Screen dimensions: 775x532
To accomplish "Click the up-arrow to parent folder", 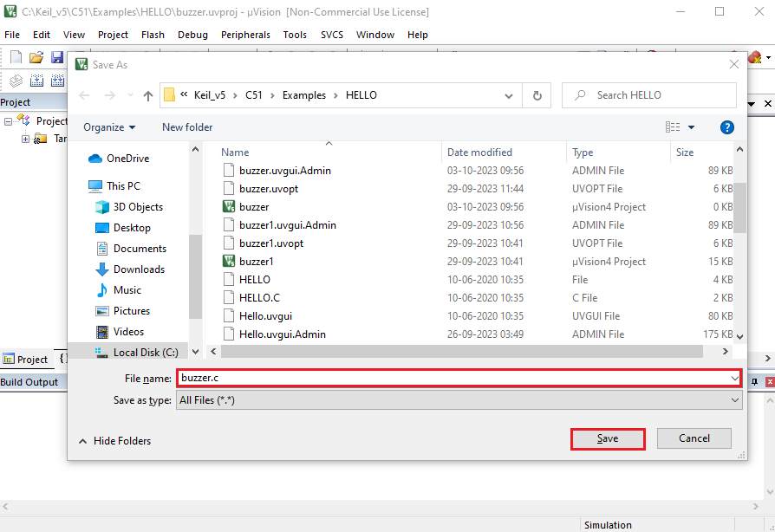I will point(147,95).
